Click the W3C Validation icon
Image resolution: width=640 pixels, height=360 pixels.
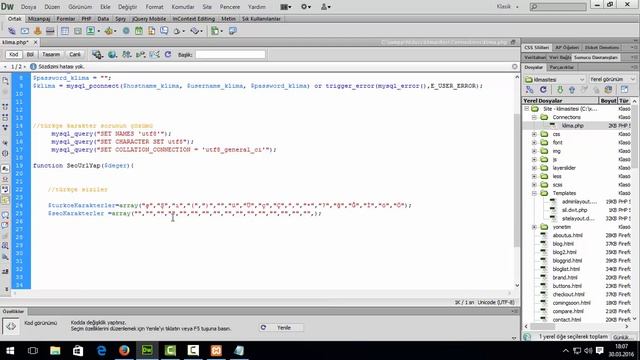click(141, 54)
